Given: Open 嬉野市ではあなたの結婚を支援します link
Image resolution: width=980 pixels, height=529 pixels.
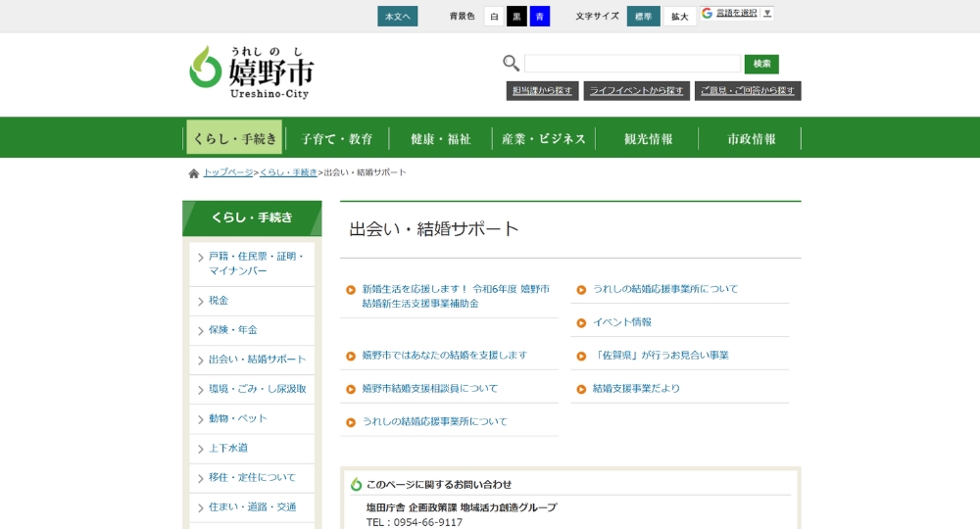Looking at the screenshot, I should [444, 356].
